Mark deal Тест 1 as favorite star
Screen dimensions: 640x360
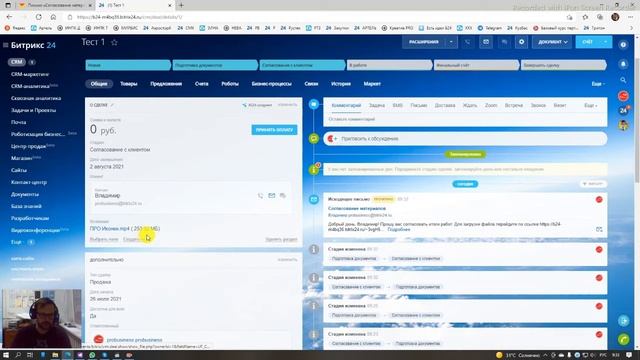(114, 42)
